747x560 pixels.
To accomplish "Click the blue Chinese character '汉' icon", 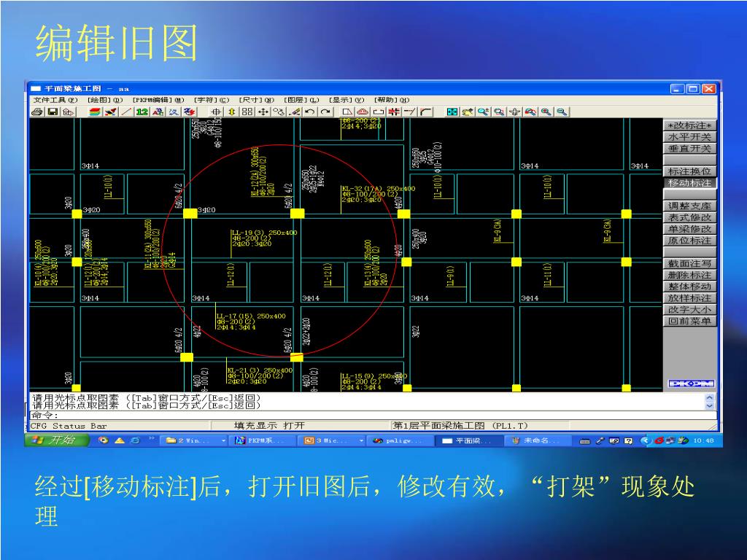I will tap(174, 112).
